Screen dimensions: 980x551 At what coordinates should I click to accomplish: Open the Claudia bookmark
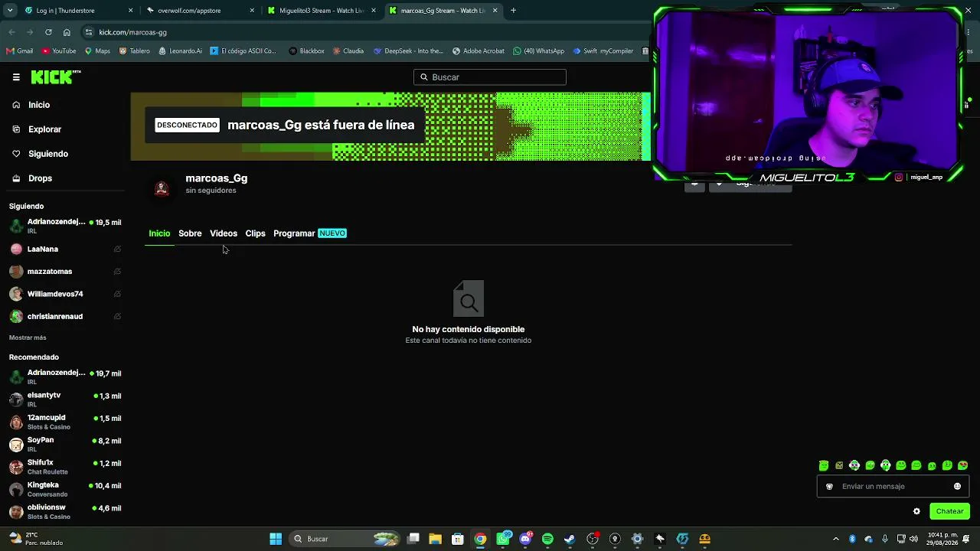pos(348,51)
